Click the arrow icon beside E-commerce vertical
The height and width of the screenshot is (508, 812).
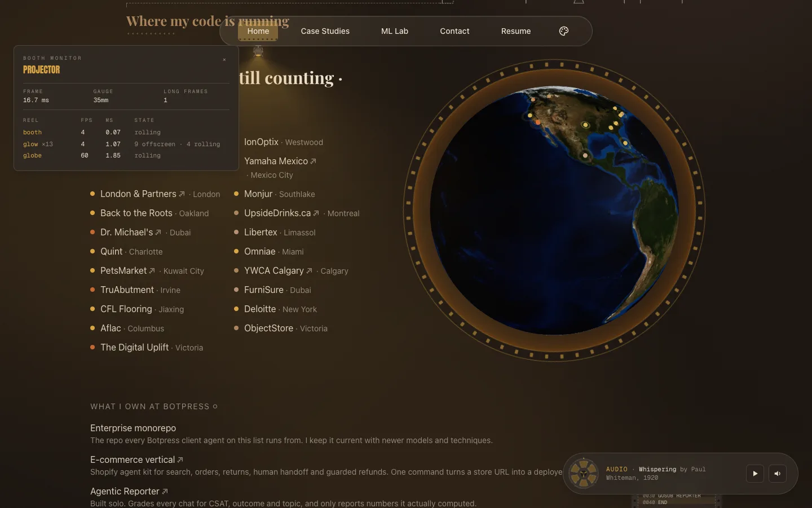[x=180, y=460]
